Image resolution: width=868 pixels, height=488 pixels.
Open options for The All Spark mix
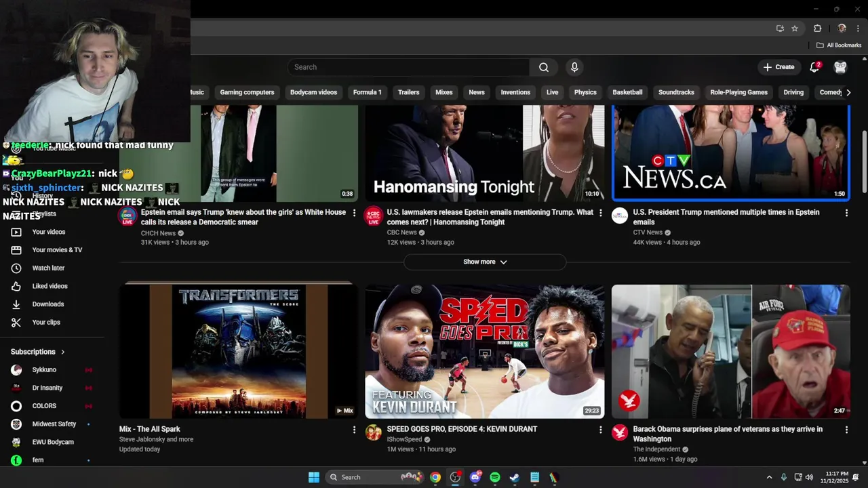(354, 430)
